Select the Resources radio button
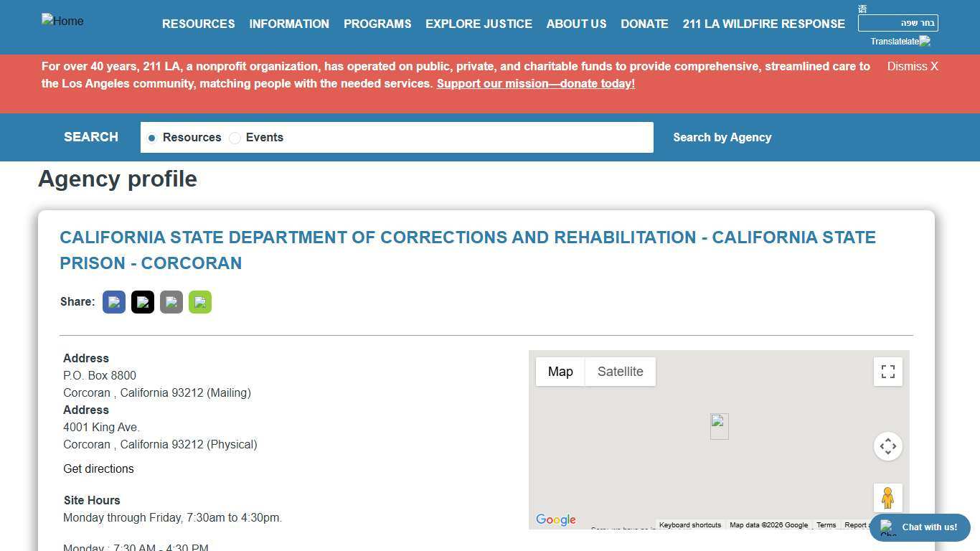The width and height of the screenshot is (980, 551). click(x=151, y=138)
